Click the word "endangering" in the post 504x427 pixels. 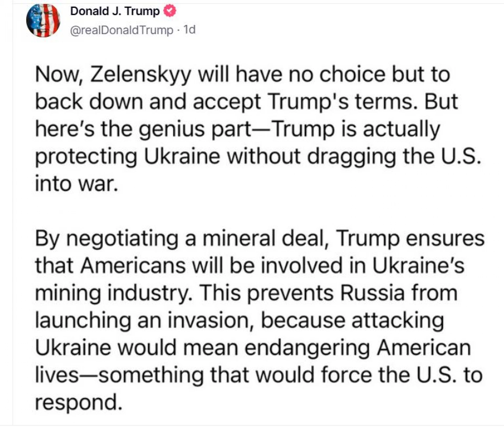pyautogui.click(x=307, y=348)
